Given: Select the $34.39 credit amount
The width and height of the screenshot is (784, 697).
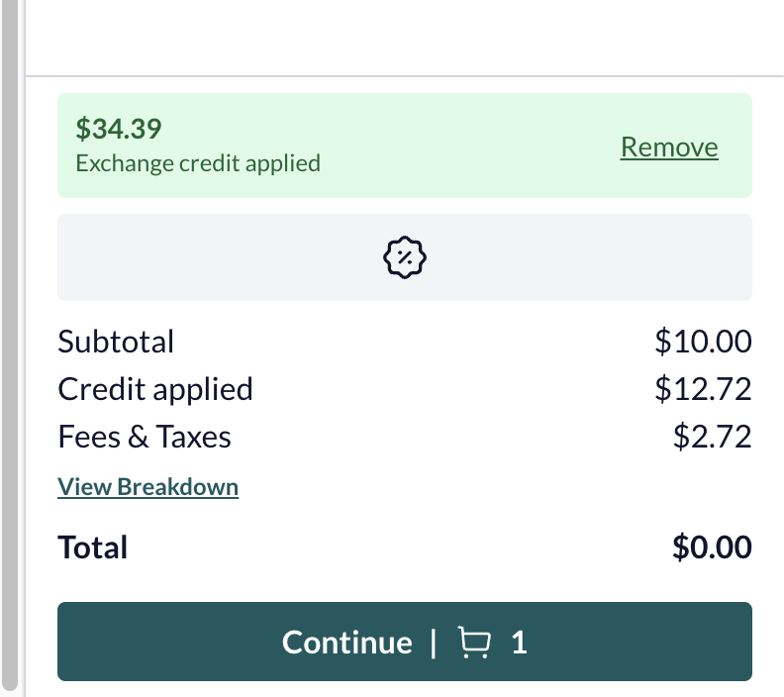Looking at the screenshot, I should (x=119, y=129).
